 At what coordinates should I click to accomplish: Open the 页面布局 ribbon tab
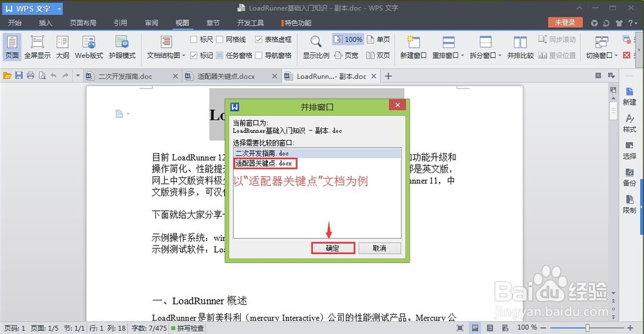click(83, 23)
